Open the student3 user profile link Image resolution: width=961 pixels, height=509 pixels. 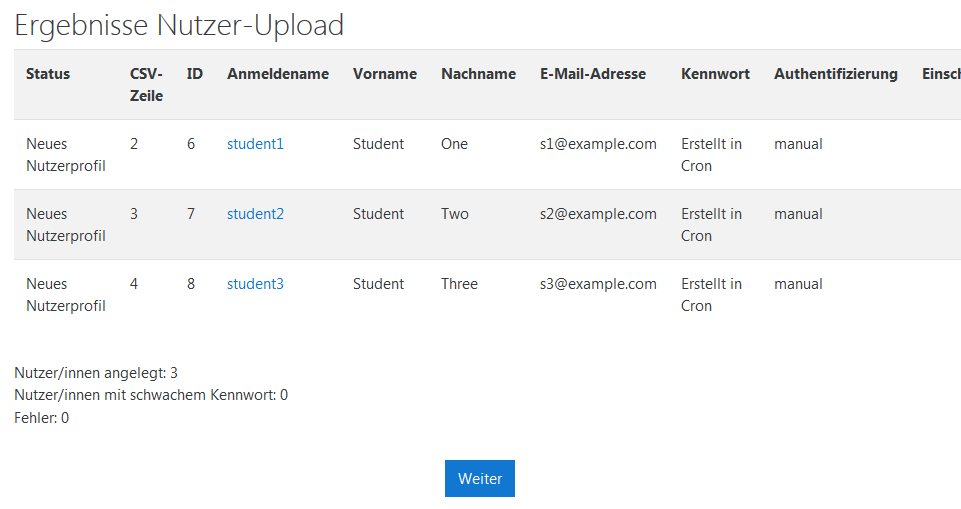(x=255, y=284)
